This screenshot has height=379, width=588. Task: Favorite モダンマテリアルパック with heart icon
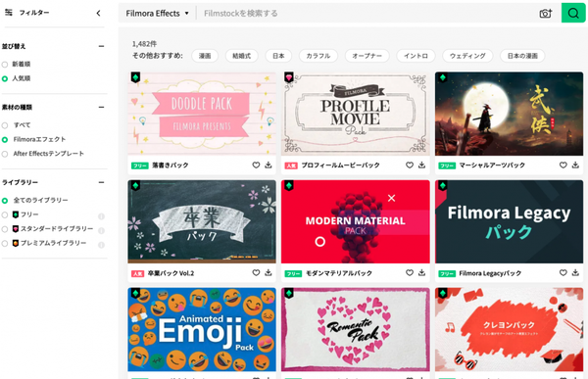[x=410, y=273]
